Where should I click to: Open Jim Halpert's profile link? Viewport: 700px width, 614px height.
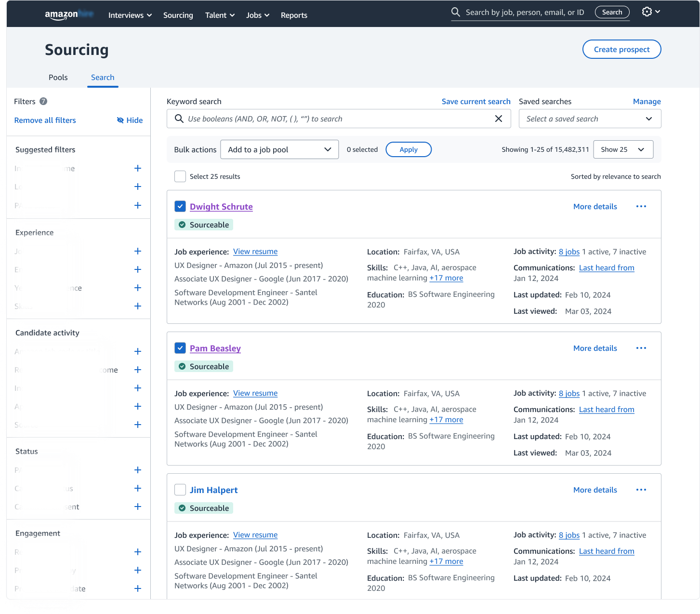pyautogui.click(x=214, y=490)
